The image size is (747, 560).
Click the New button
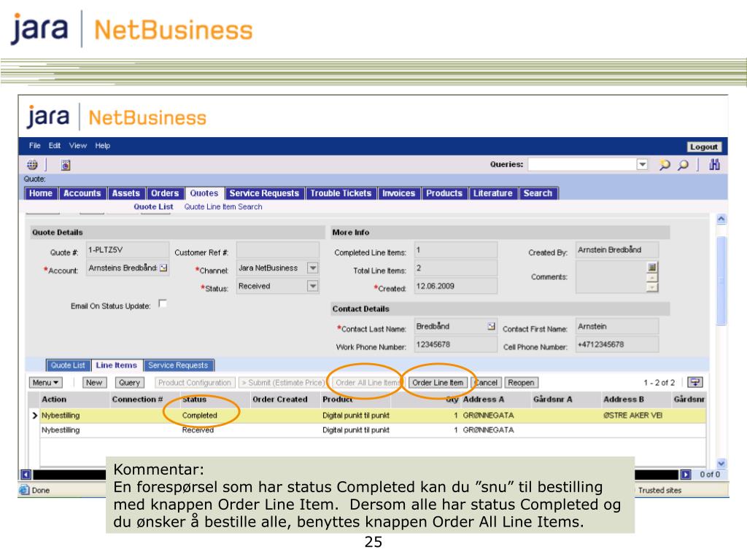[x=94, y=382]
